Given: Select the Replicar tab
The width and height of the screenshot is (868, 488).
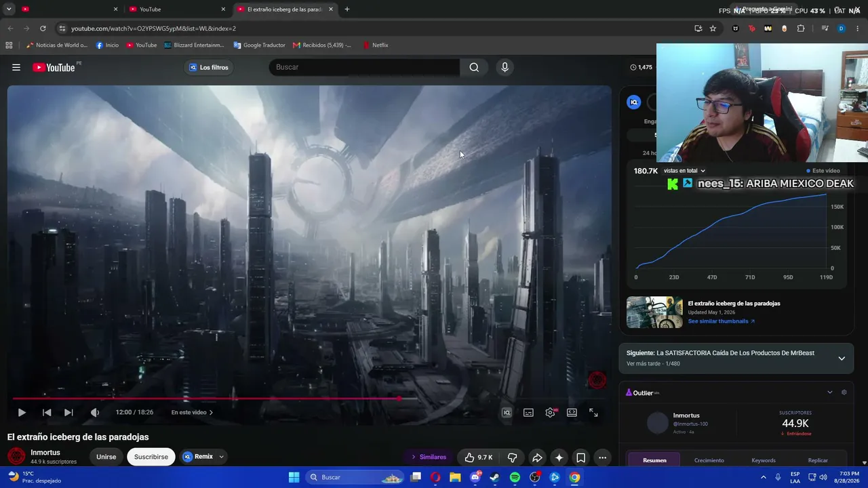Looking at the screenshot, I should tap(818, 460).
